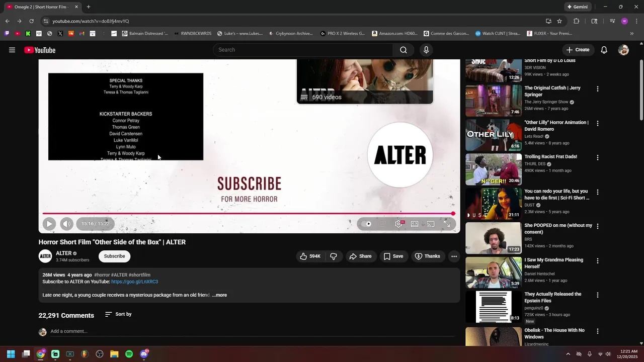Bookmark this page with the star icon
This screenshot has height=362, width=644.
(559, 21)
